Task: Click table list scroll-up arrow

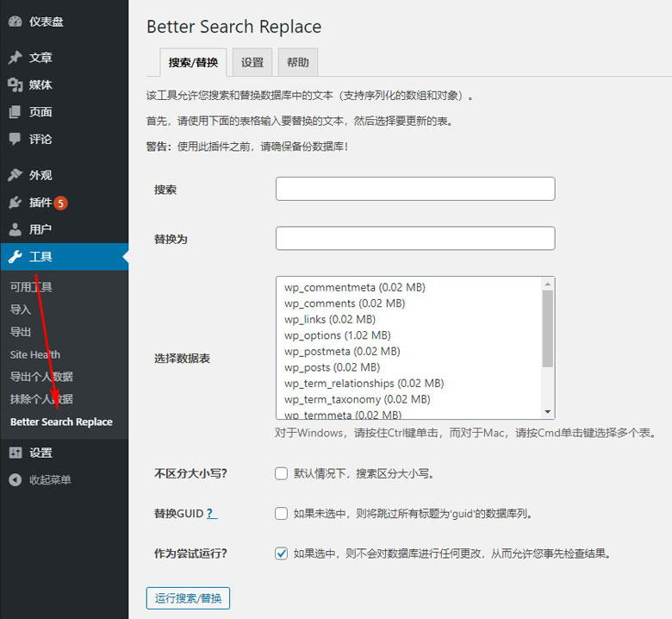Action: [548, 284]
